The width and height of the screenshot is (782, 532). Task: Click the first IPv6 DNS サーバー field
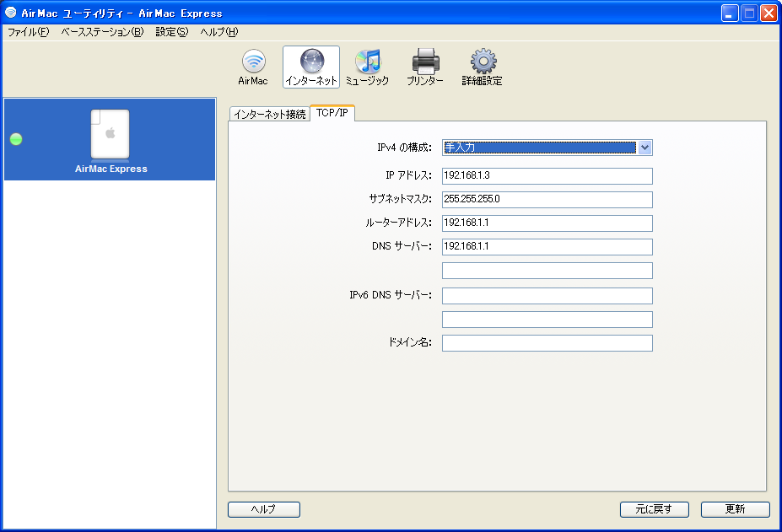pyautogui.click(x=547, y=296)
